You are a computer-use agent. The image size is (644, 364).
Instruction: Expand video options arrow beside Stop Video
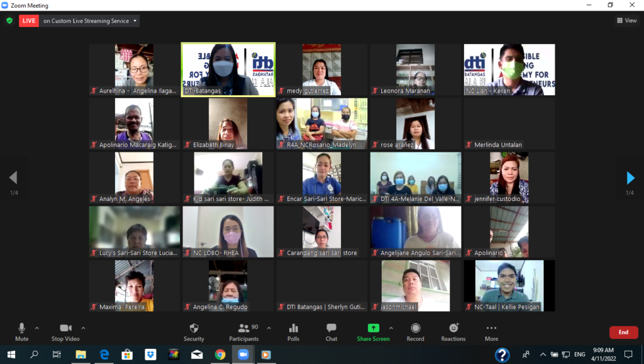pyautogui.click(x=83, y=327)
